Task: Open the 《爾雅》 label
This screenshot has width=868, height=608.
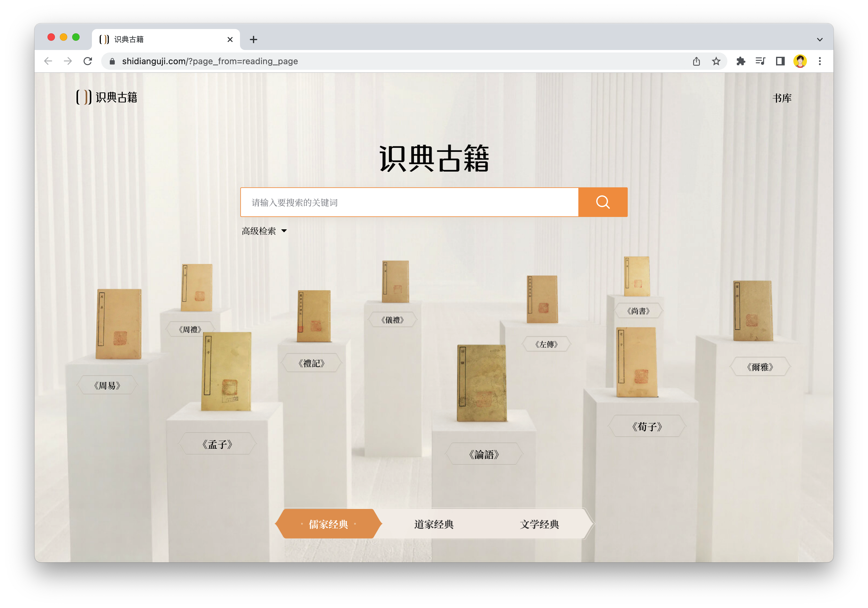Action: (x=760, y=367)
